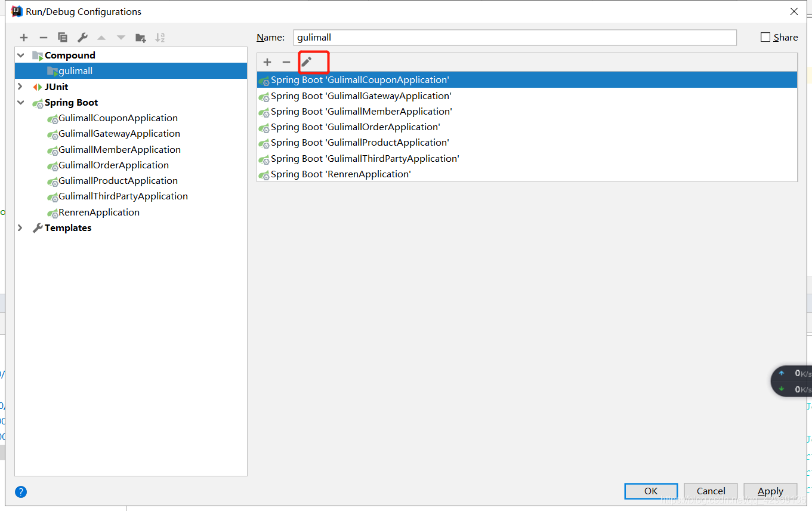Select Spring Boot 'GulimallMemberApplication' list row
Image resolution: width=812 pixels, height=511 pixels.
(527, 112)
